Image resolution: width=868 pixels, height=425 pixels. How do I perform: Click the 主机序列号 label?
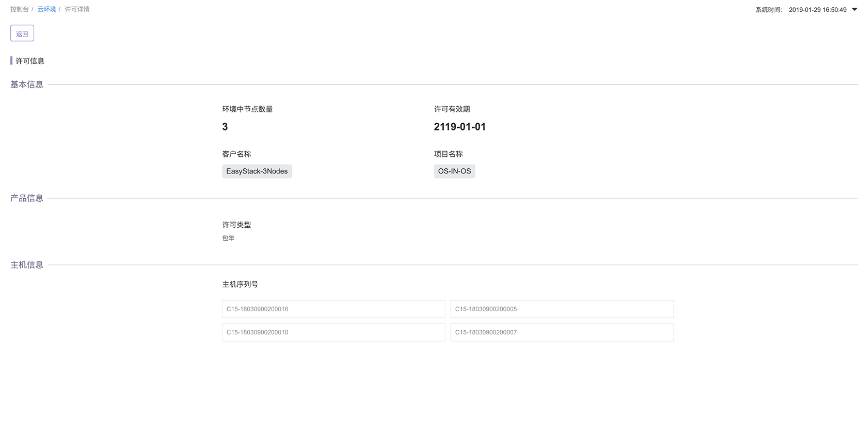(x=240, y=284)
